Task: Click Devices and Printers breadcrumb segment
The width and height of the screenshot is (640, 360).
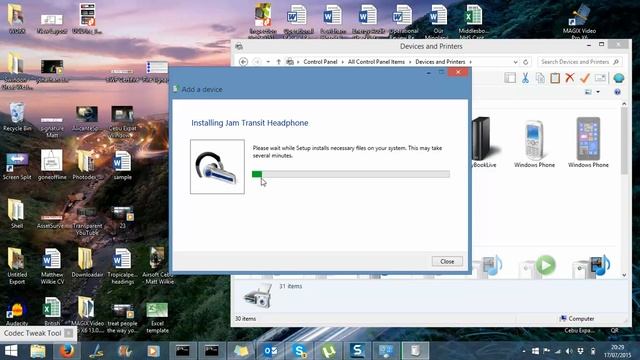Action: click(440, 62)
